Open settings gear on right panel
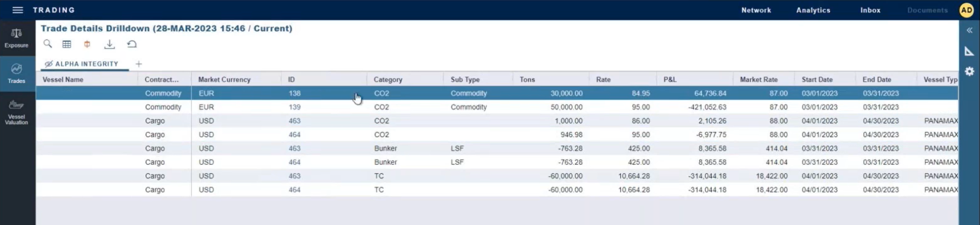Image resolution: width=980 pixels, height=225 pixels. coord(969,71)
